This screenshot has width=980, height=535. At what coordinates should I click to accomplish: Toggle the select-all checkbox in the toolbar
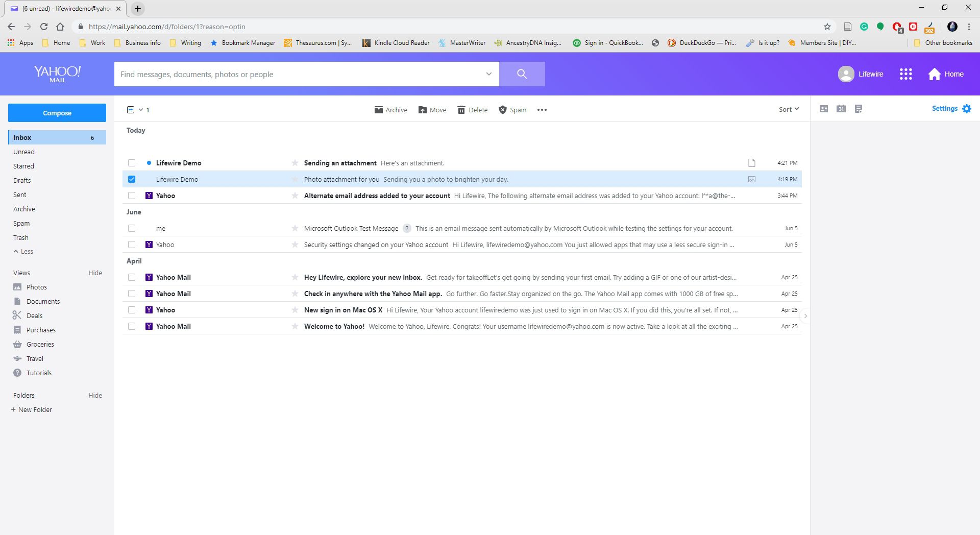point(131,110)
